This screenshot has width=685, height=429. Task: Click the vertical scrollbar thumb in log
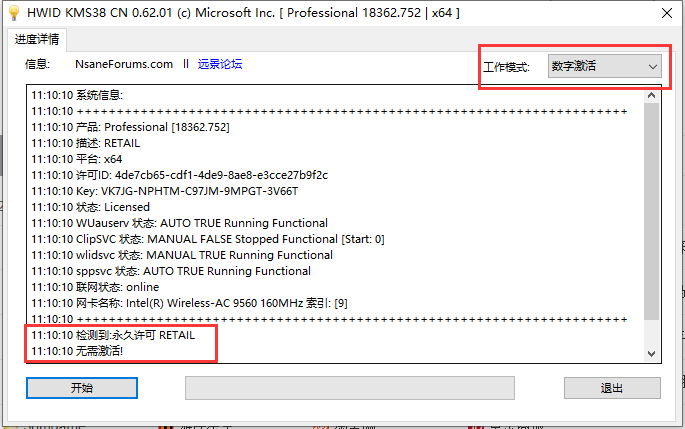651,211
